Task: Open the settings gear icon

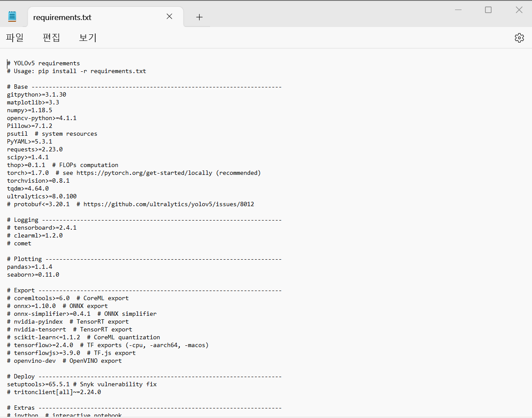Action: (519, 38)
